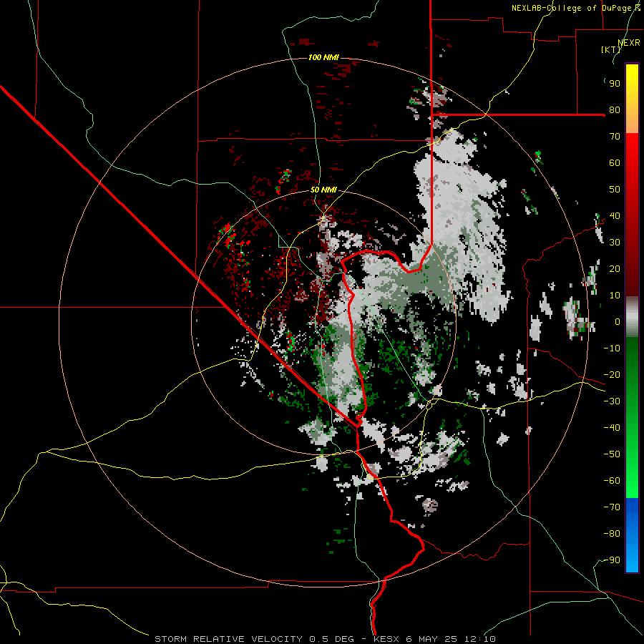Click the positive 20 scale label
This screenshot has height=644, width=644.
click(615, 269)
